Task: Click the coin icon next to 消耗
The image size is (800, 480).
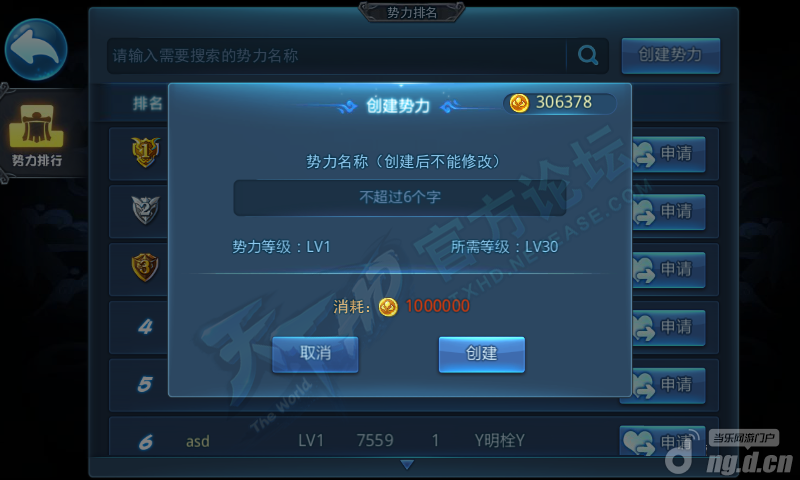Action: 388,307
